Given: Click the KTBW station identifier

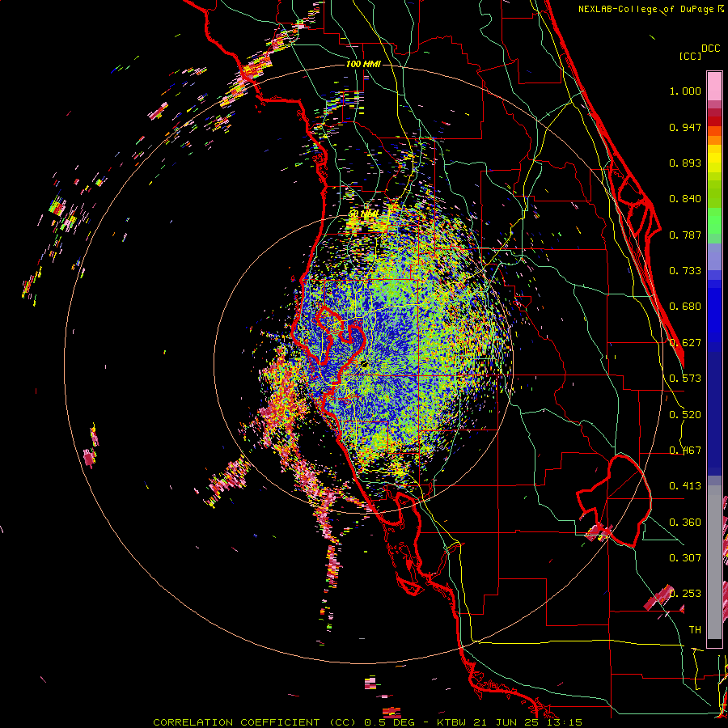Looking at the screenshot, I should pyautogui.click(x=453, y=722).
